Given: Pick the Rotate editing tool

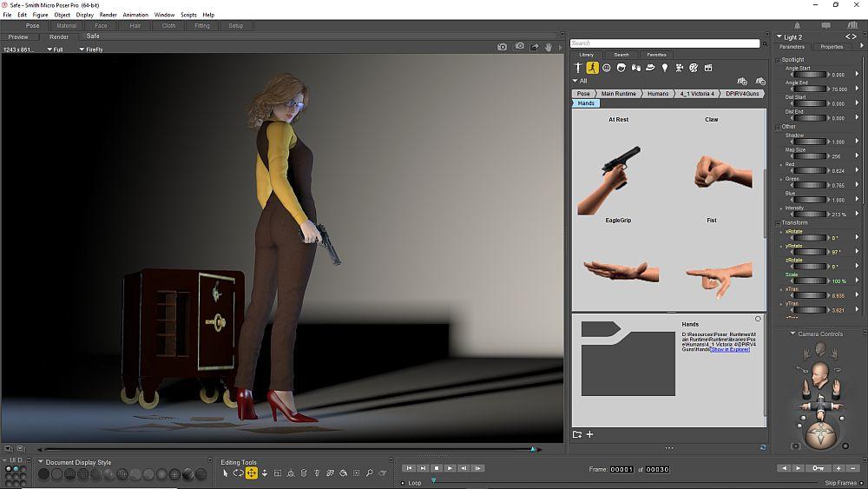Looking at the screenshot, I should click(x=238, y=473).
